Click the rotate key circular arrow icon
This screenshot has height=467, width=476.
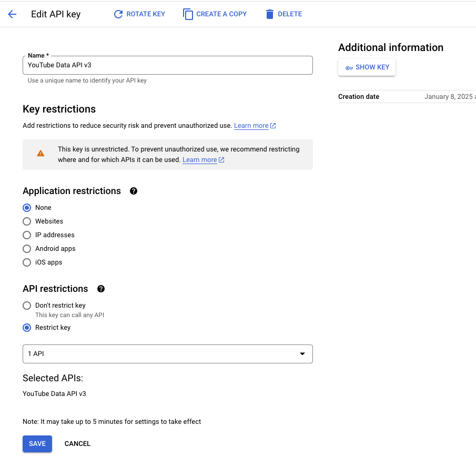click(118, 14)
